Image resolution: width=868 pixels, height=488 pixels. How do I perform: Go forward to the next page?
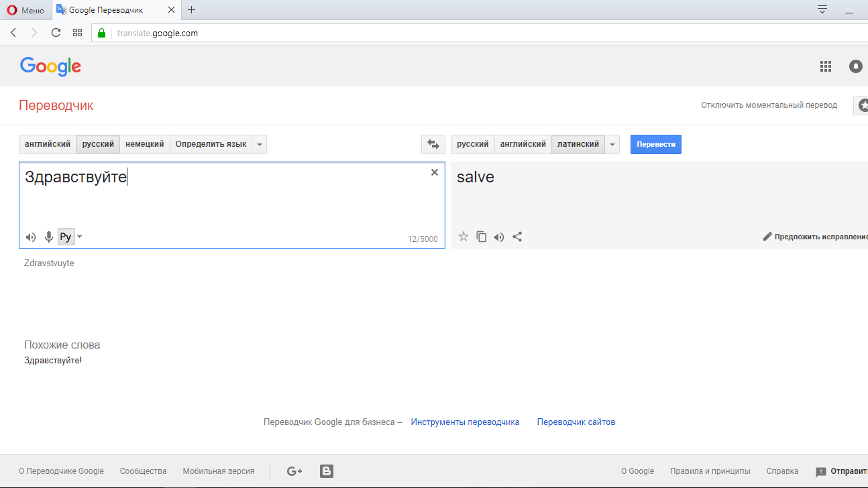pyautogui.click(x=34, y=32)
